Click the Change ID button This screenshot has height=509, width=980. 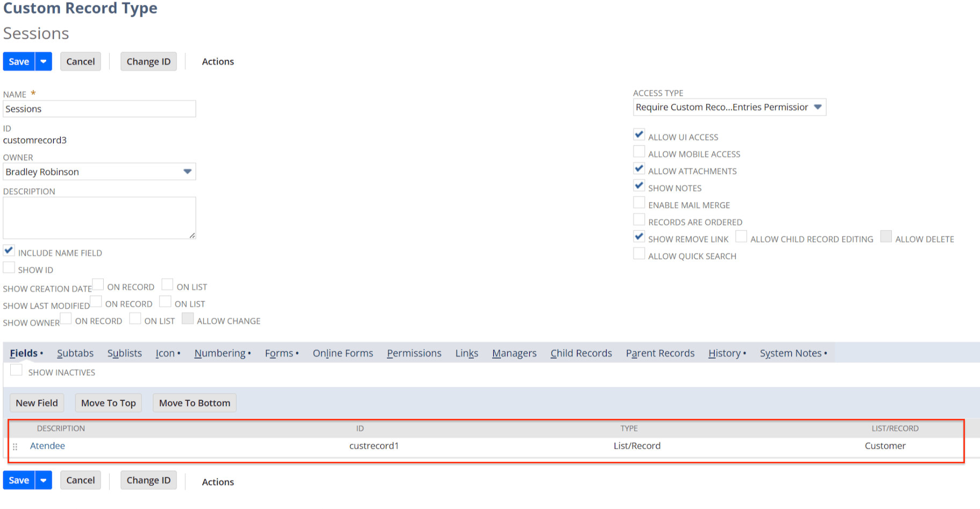tap(148, 61)
